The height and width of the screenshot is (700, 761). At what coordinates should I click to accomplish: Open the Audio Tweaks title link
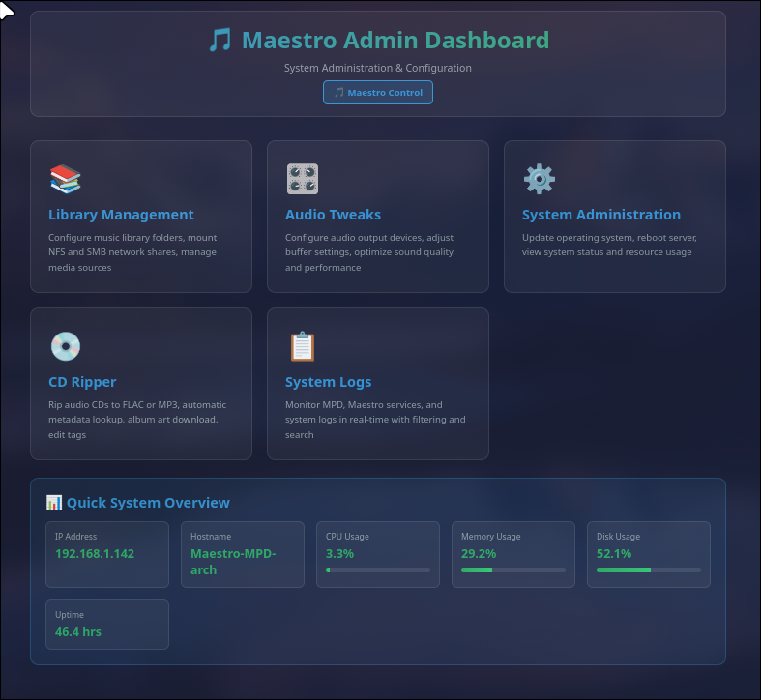point(333,215)
